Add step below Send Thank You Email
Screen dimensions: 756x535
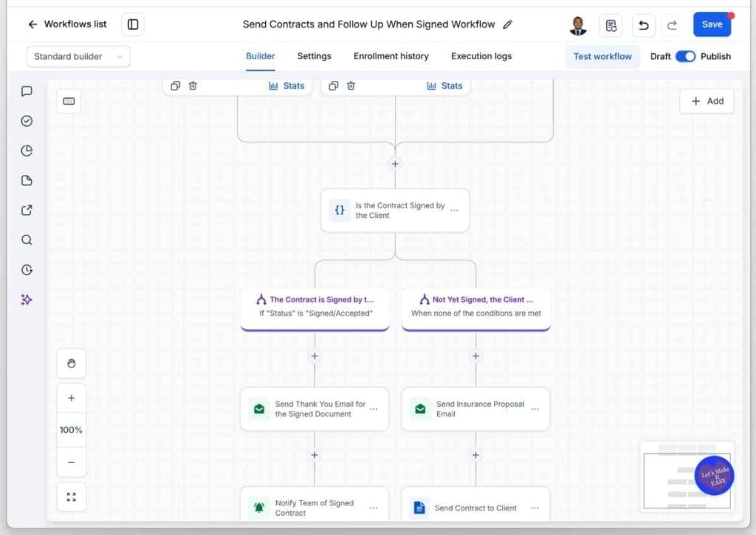315,455
